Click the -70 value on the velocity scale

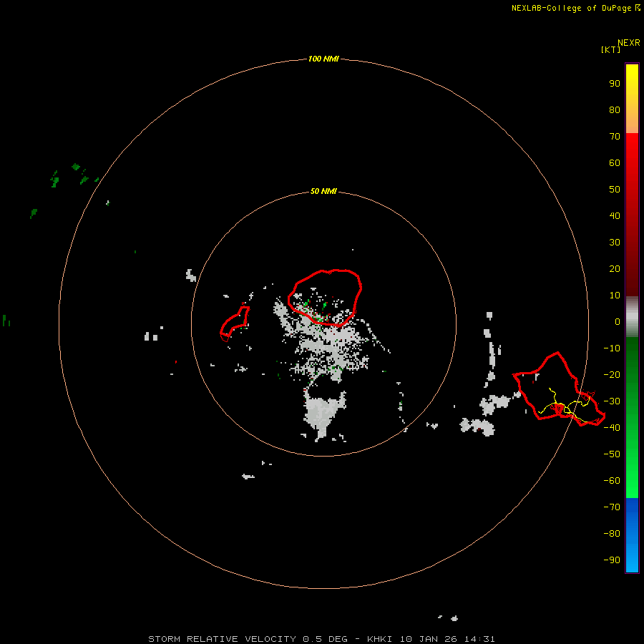click(x=612, y=507)
